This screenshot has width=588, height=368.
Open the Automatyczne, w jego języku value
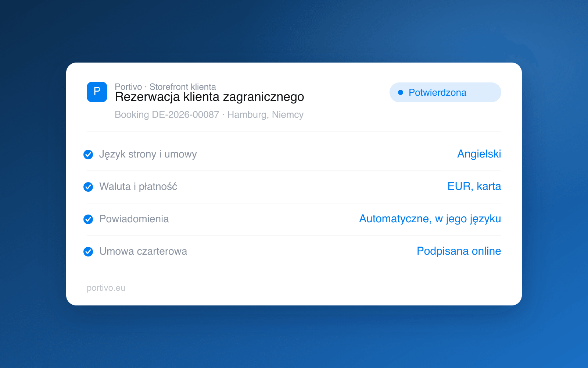(x=430, y=219)
